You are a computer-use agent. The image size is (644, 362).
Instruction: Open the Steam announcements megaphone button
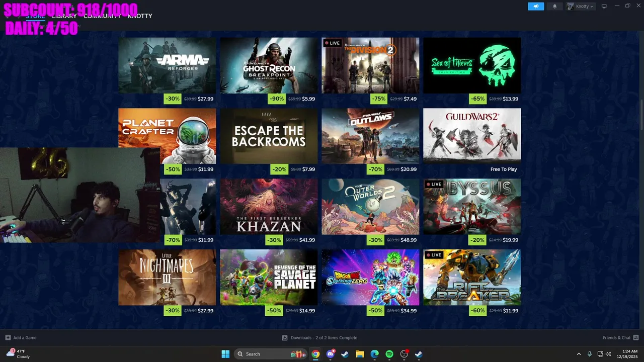pos(536,6)
